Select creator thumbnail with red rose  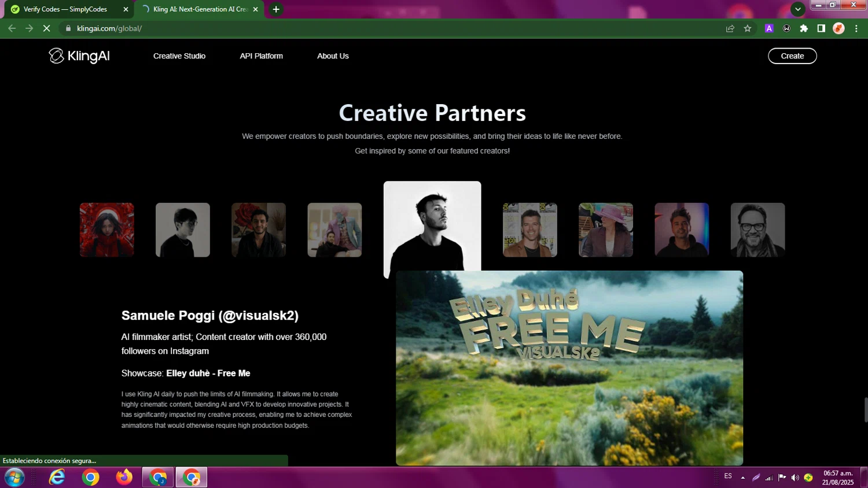[259, 230]
